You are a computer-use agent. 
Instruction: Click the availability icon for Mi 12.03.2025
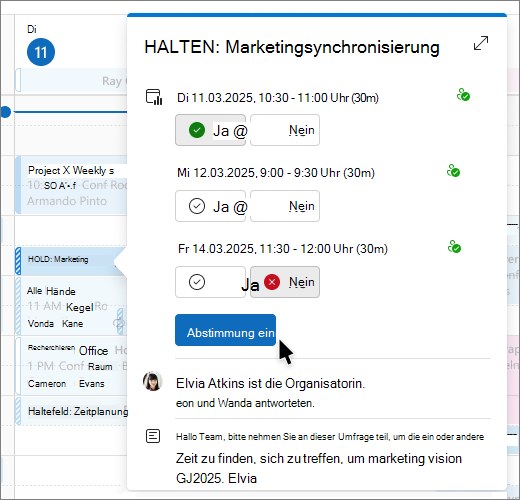click(453, 171)
